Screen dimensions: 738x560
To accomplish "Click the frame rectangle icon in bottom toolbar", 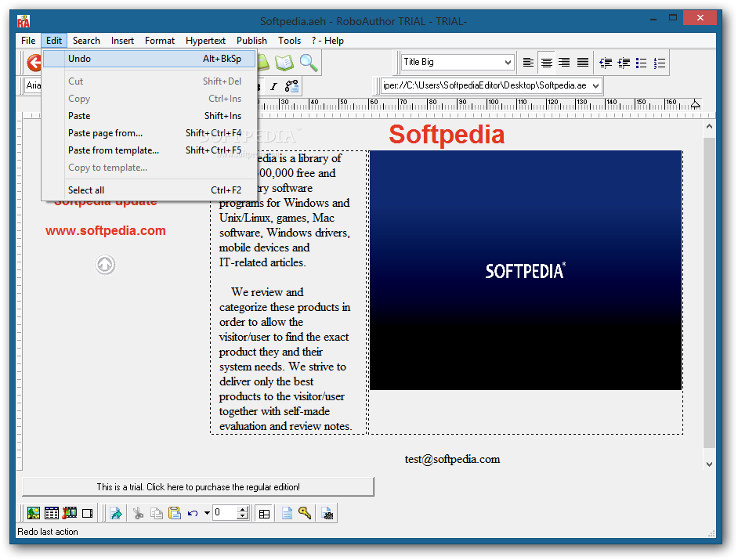I will click(x=88, y=514).
